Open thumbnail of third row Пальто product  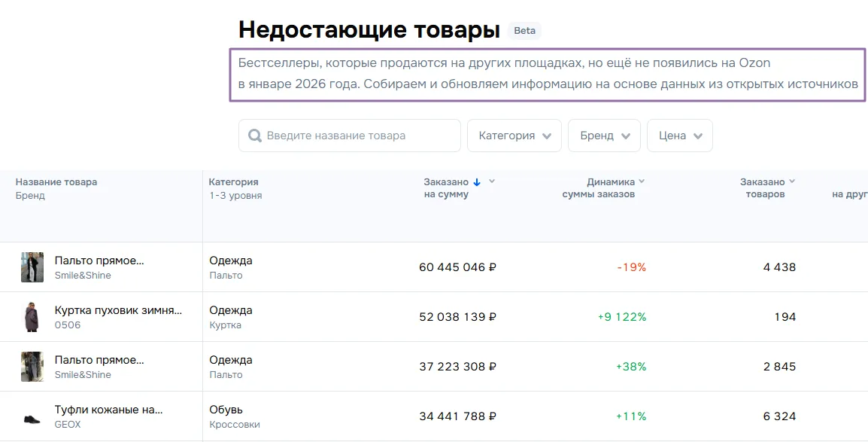(32, 367)
